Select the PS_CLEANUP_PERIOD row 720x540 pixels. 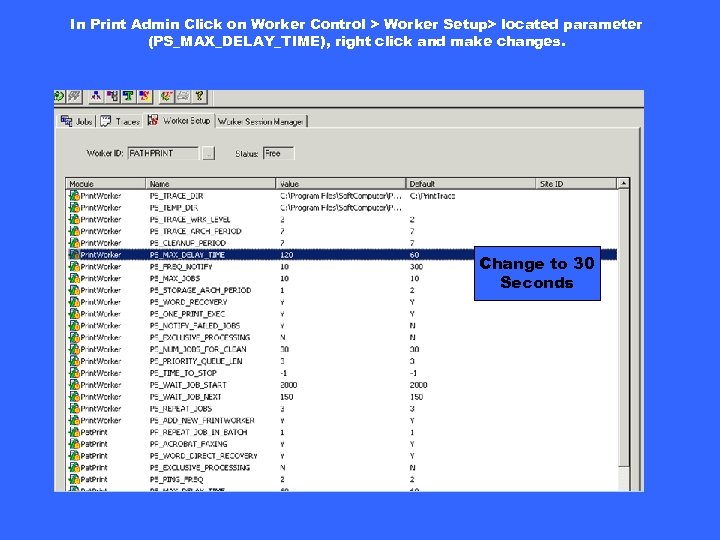tap(342, 243)
